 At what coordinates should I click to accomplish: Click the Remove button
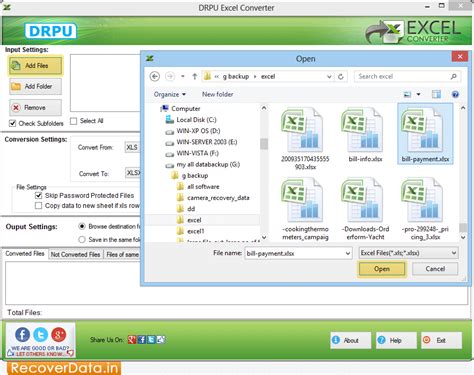point(35,107)
